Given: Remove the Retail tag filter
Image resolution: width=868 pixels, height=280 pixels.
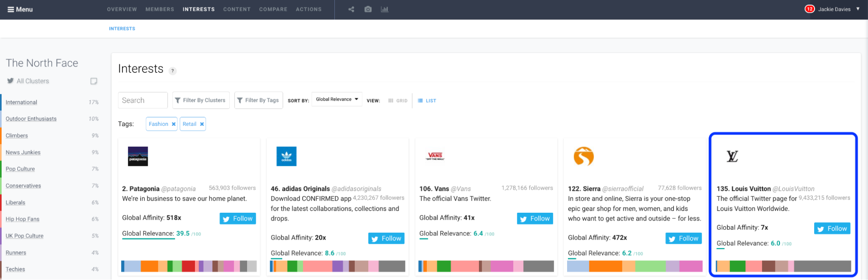Looking at the screenshot, I should click(x=202, y=124).
